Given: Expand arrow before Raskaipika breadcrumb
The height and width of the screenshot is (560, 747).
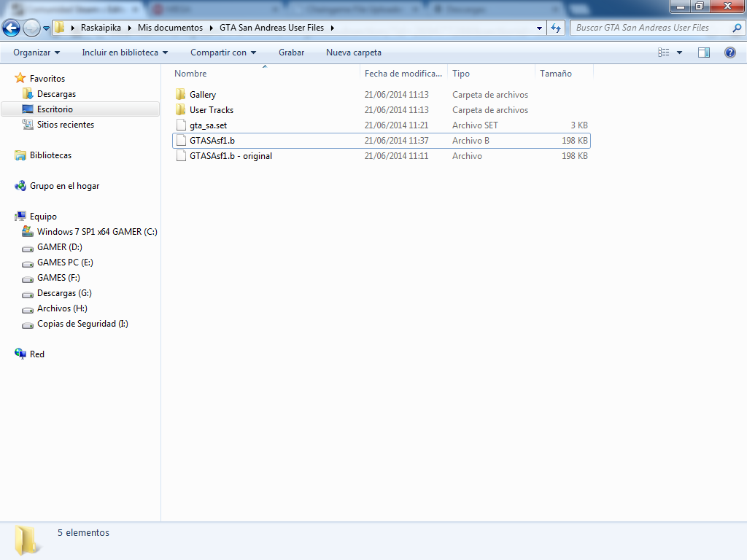Looking at the screenshot, I should pos(72,28).
